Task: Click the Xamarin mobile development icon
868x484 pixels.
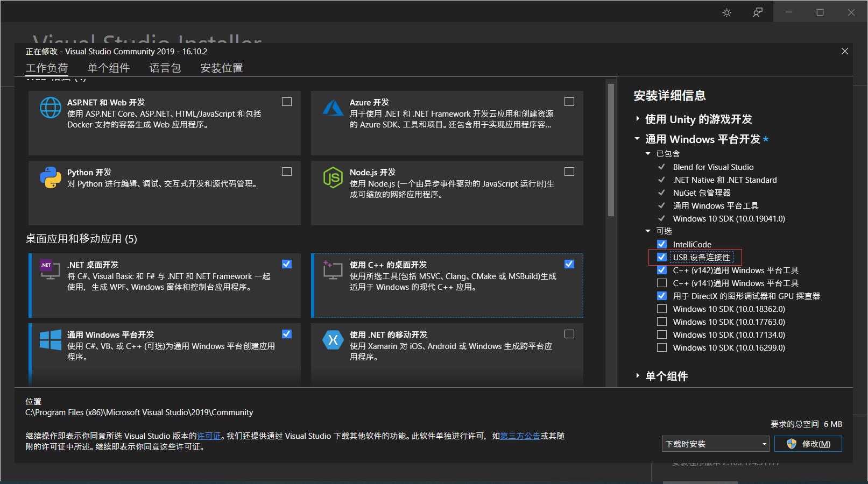Action: (x=333, y=340)
